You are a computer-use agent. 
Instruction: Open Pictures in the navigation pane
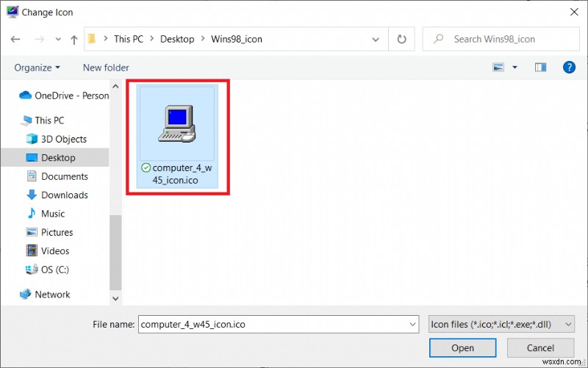(57, 232)
